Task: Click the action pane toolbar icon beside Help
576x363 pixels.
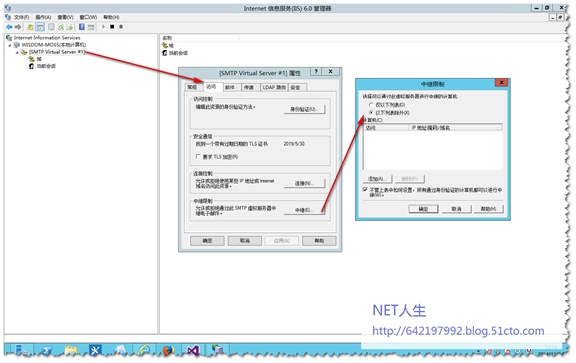Action: pyautogui.click(x=91, y=27)
